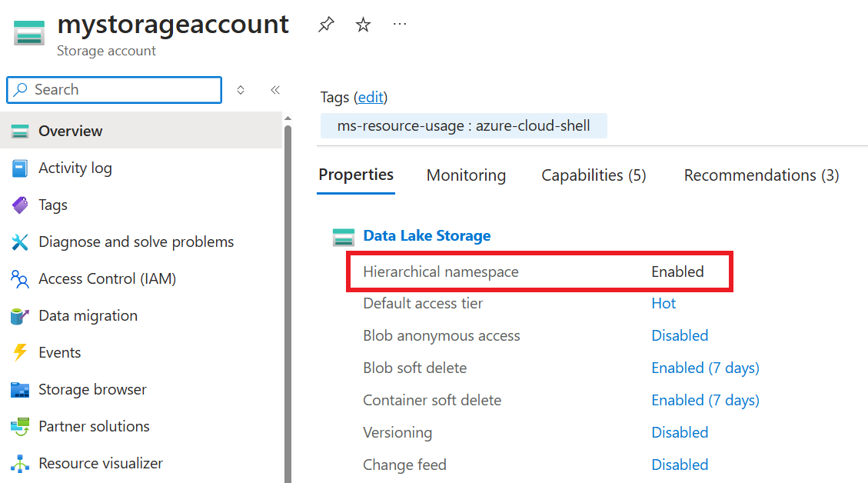Collapse the left navigation pane

coord(274,90)
